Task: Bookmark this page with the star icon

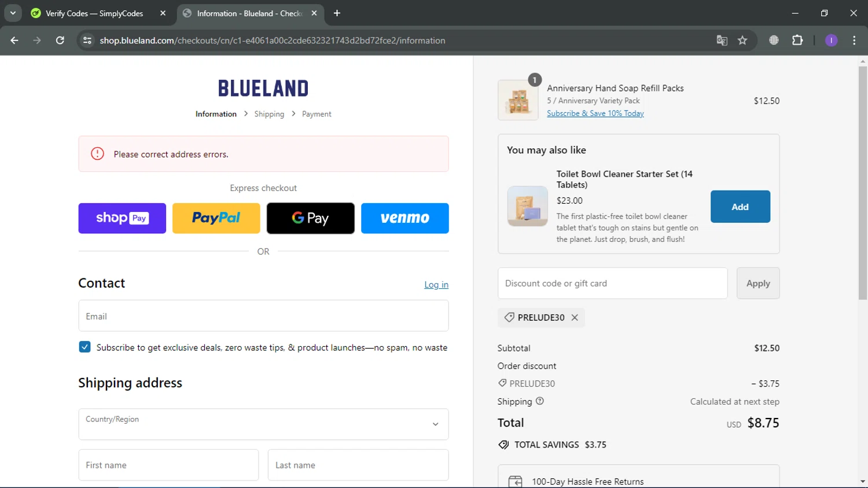Action: point(742,41)
